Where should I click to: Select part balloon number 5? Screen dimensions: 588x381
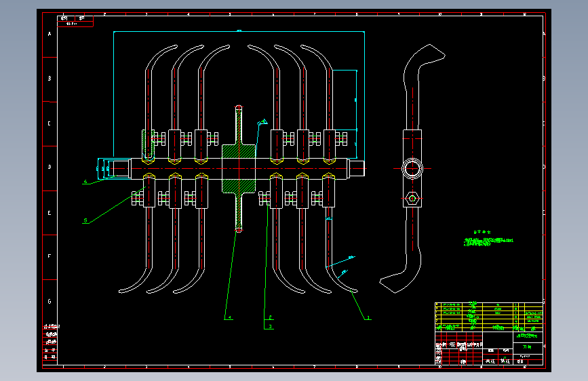(85, 220)
